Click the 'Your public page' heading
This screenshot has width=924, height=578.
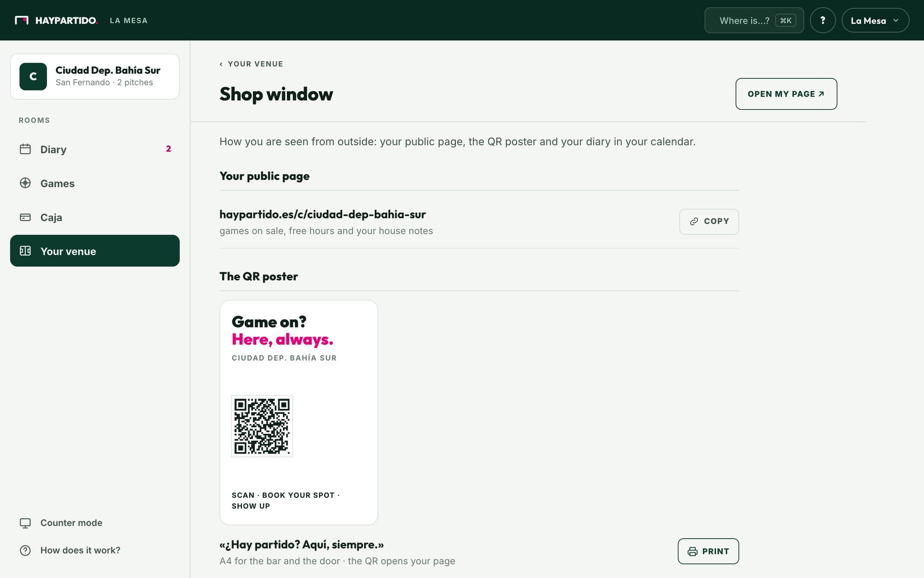click(264, 176)
